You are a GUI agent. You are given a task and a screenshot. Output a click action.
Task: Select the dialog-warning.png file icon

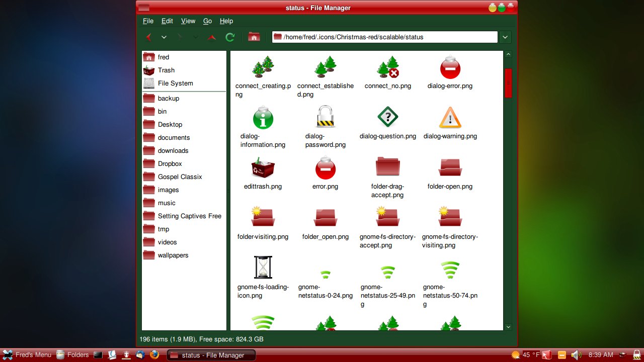pyautogui.click(x=450, y=118)
